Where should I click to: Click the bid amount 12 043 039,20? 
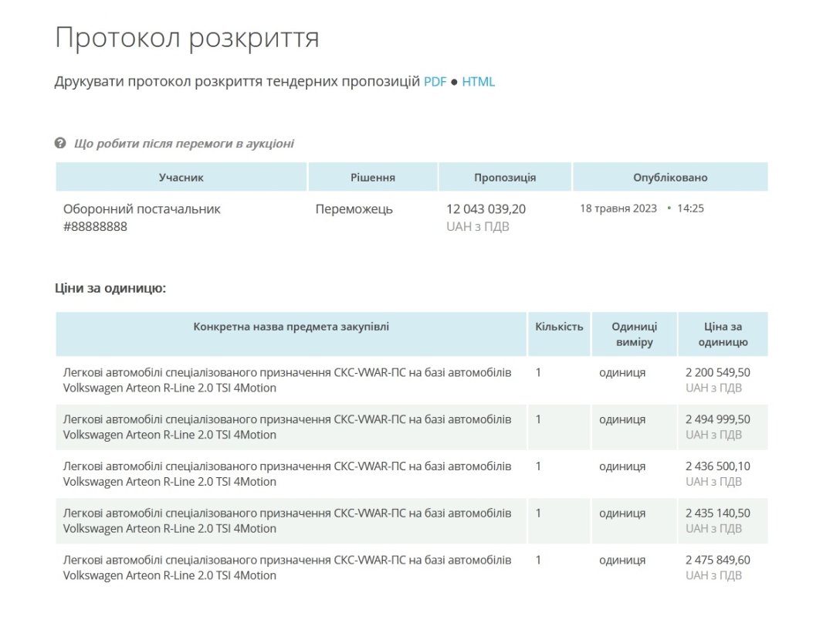pos(486,209)
